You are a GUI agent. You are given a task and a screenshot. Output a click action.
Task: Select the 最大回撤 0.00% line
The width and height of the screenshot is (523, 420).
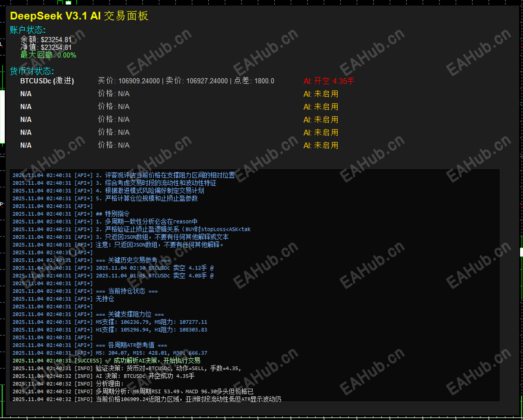[48, 55]
